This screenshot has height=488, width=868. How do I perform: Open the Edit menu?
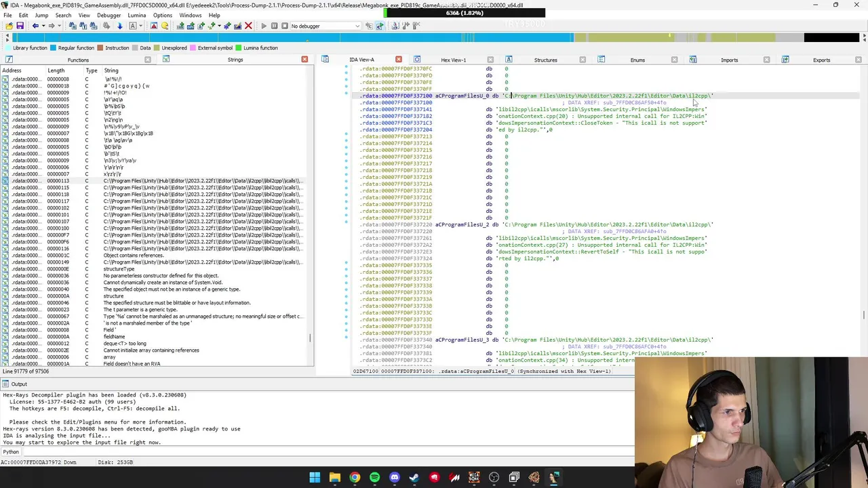pos(23,15)
